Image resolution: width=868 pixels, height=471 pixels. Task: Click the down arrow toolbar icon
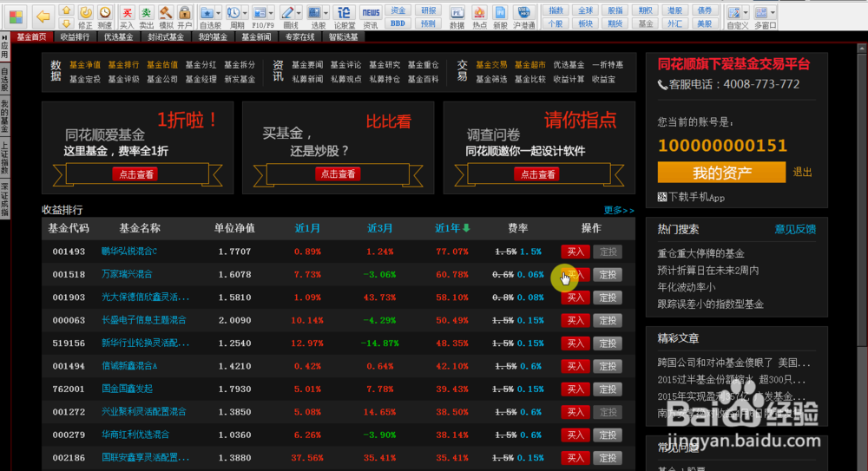(67, 23)
